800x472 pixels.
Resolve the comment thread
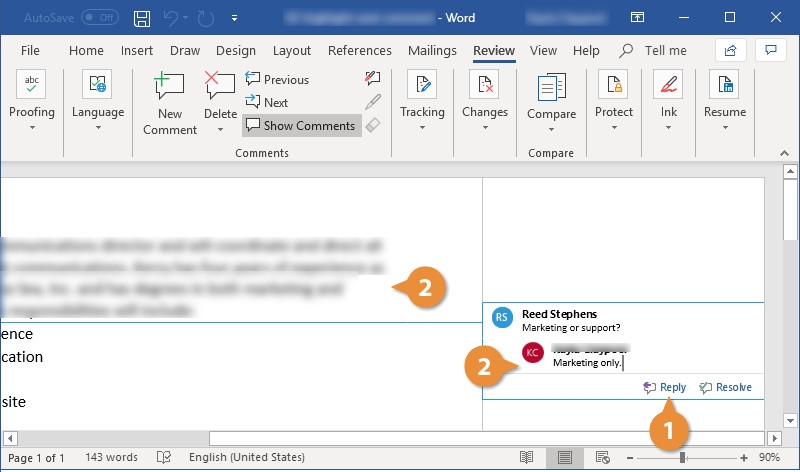[725, 387]
